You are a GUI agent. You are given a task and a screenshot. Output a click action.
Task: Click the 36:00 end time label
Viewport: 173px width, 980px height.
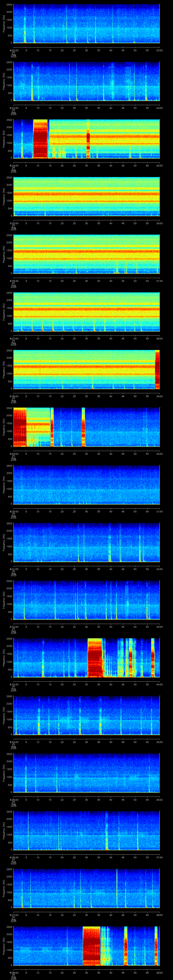pyautogui.click(x=159, y=800)
